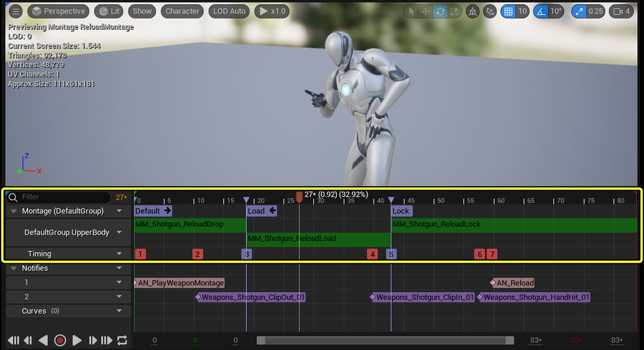Select the Rotate tool in the viewport toolbar

440,11
